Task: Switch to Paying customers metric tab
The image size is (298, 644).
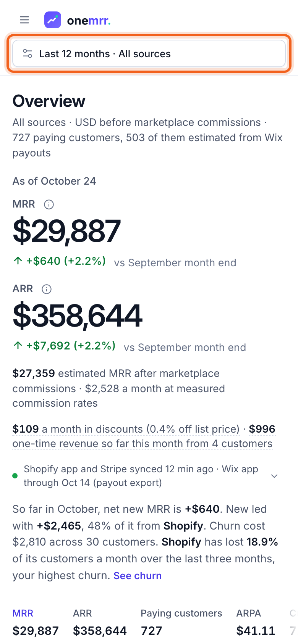Action: [181, 622]
